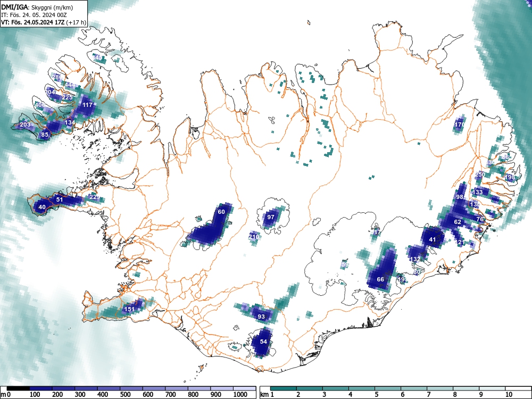Click the visibility value 93

point(261,317)
